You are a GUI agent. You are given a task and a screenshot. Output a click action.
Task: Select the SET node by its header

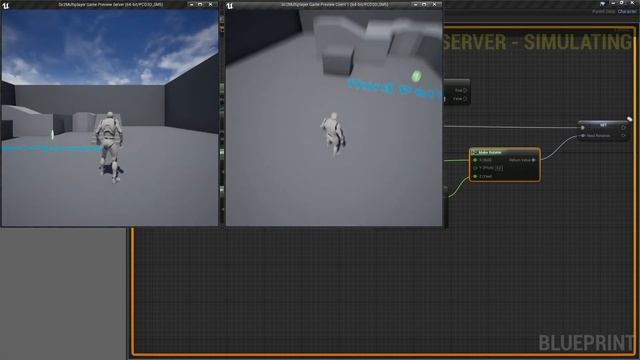603,125
